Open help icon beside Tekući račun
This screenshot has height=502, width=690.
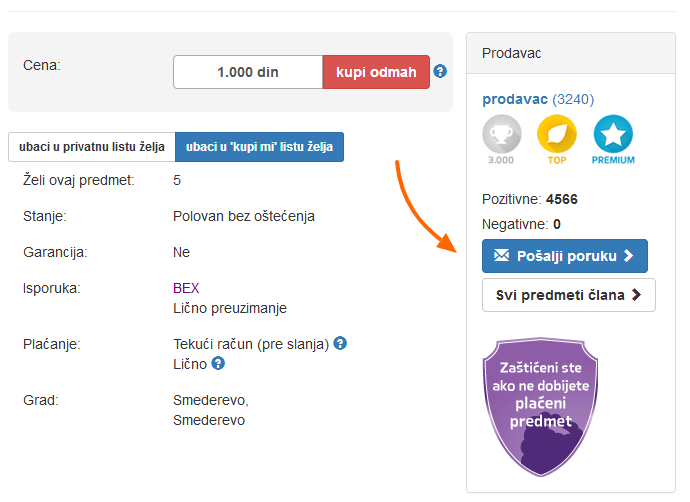coord(340,343)
